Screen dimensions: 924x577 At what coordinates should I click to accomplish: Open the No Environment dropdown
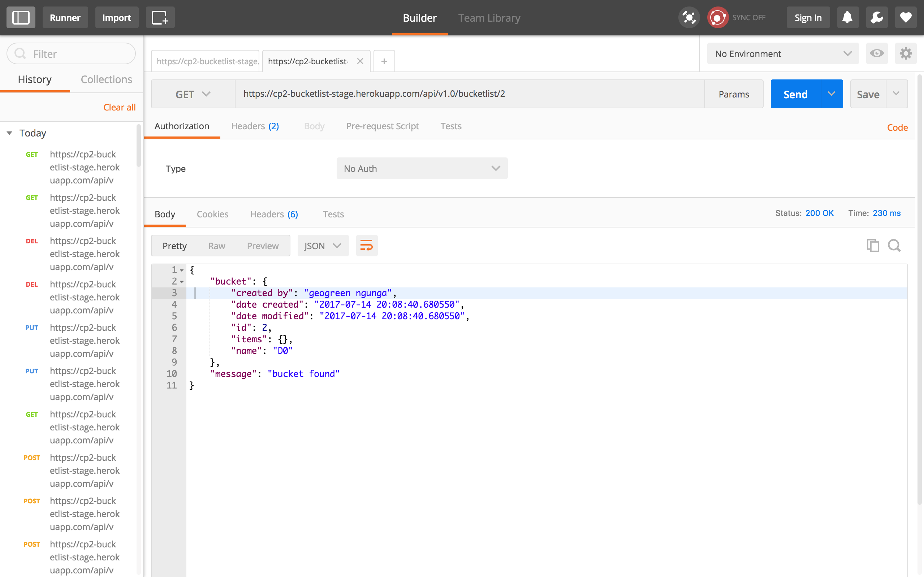pos(782,53)
